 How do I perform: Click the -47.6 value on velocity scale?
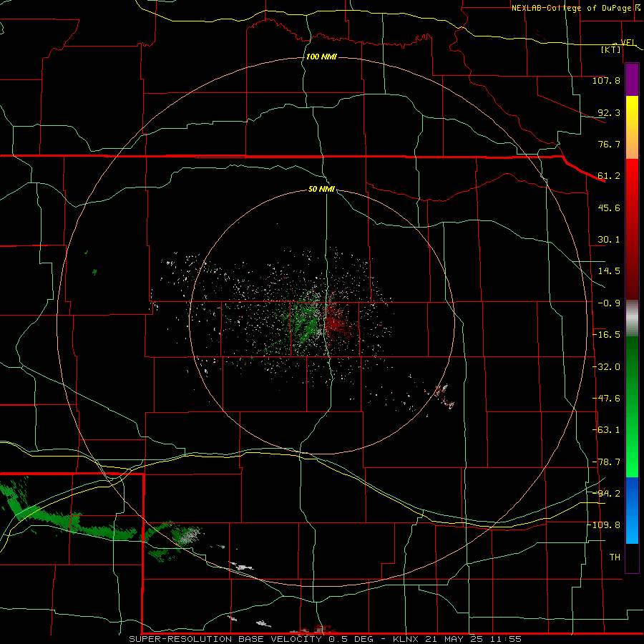pos(607,399)
